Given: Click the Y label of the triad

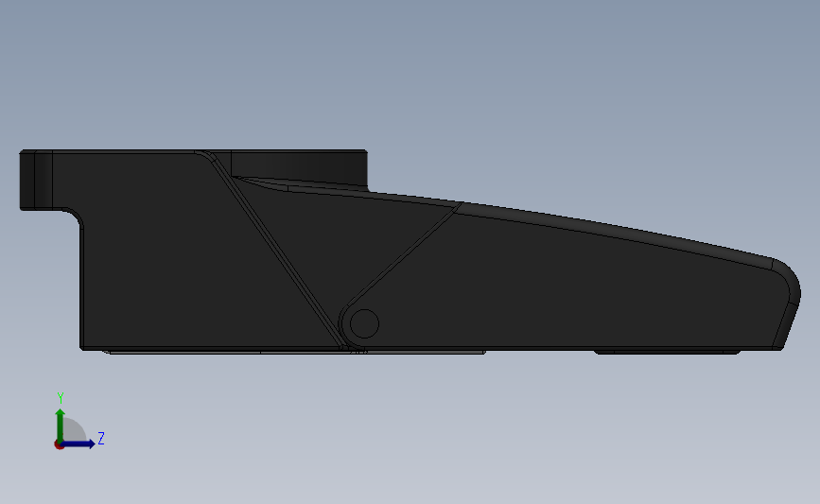Looking at the screenshot, I should pos(61,398).
